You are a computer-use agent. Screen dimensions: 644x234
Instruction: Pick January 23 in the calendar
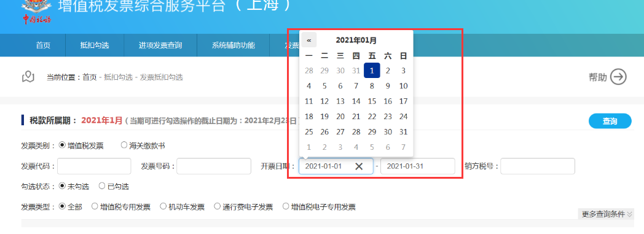pos(388,117)
